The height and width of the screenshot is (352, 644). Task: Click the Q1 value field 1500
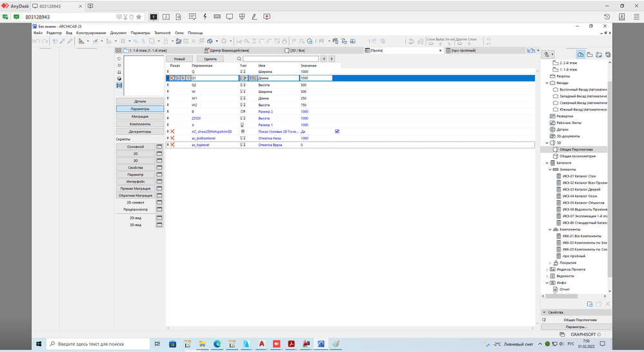(x=316, y=78)
